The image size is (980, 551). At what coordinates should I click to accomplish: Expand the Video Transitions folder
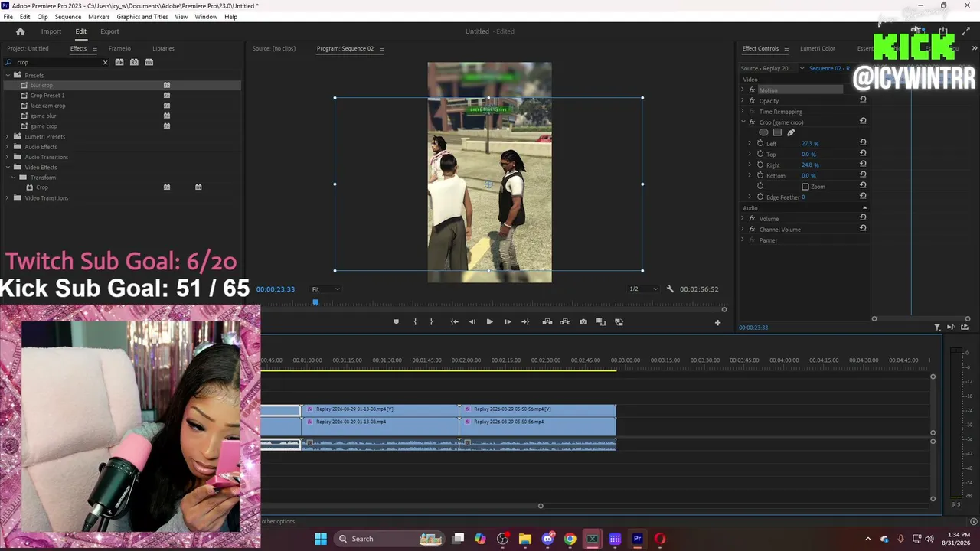click(8, 197)
